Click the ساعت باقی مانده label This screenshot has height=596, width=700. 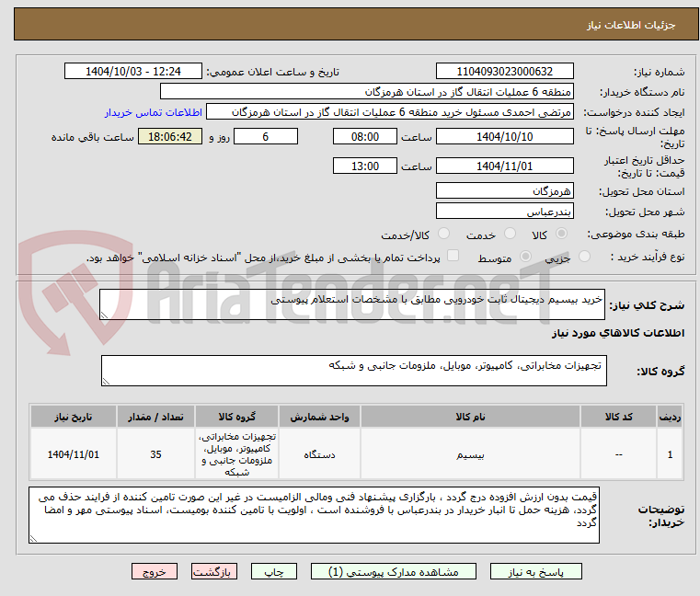tap(92, 137)
